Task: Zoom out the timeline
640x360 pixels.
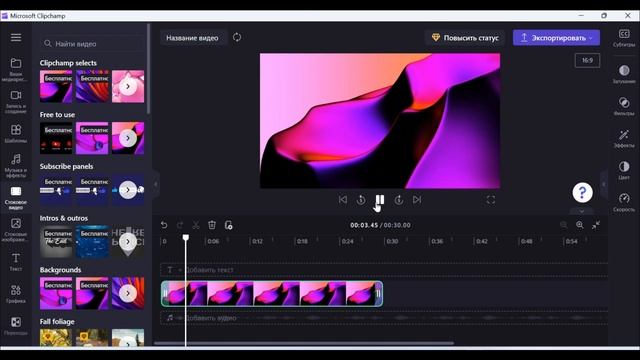Action: tap(564, 225)
